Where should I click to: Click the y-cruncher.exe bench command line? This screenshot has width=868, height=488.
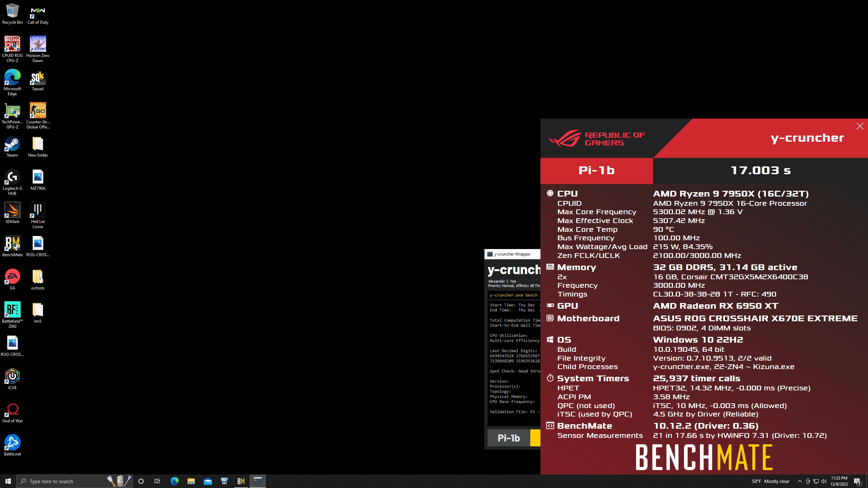click(x=514, y=295)
